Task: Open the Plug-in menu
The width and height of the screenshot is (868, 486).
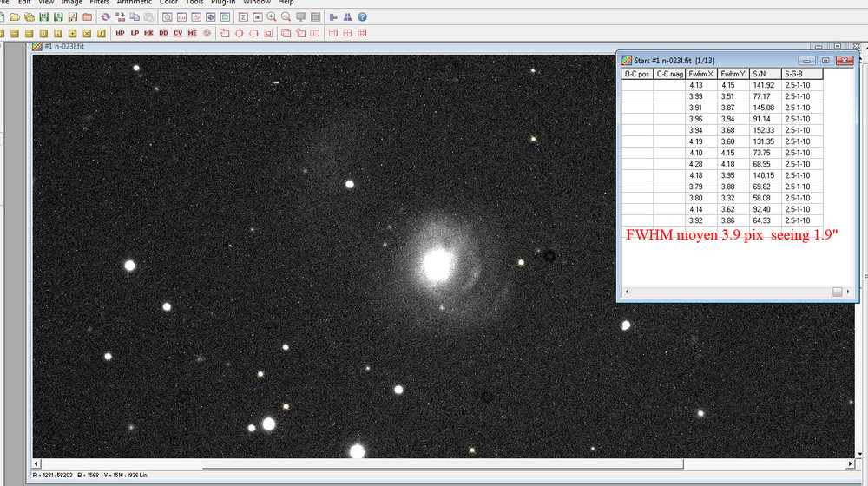Action: click(x=223, y=3)
